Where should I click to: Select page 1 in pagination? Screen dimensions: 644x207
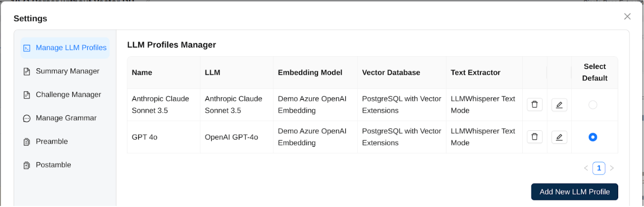coord(599,168)
